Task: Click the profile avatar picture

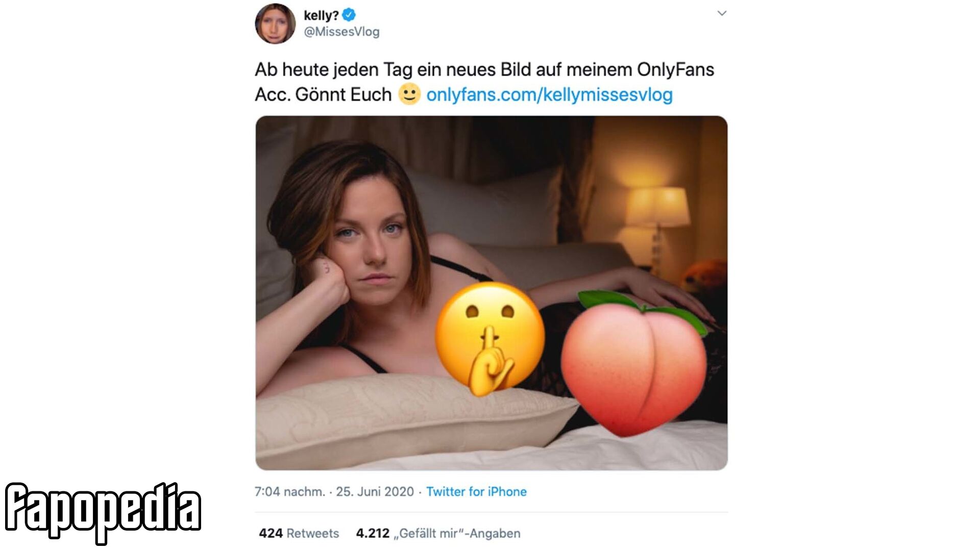Action: (x=275, y=23)
